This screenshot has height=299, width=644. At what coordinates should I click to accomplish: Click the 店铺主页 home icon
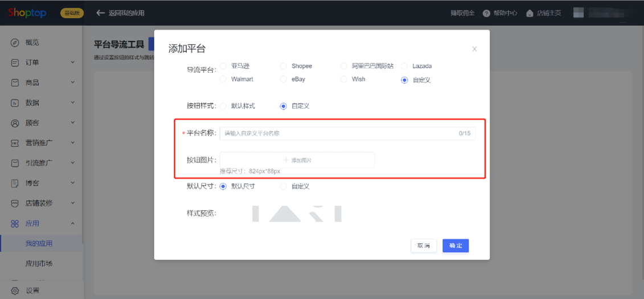(530, 13)
